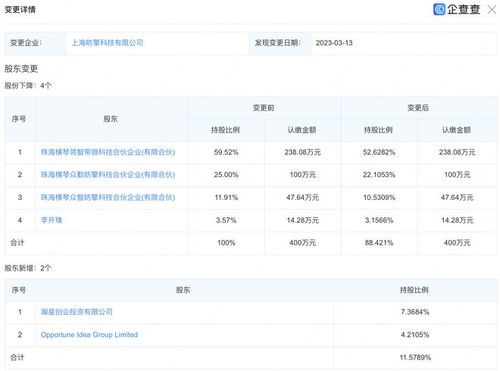Select the 4.2105% cell

pyautogui.click(x=415, y=335)
